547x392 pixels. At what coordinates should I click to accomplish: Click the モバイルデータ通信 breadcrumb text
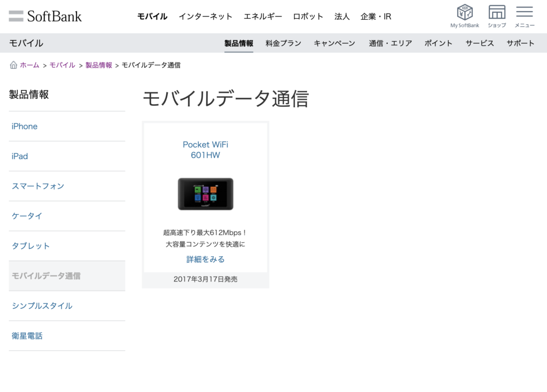coord(151,65)
